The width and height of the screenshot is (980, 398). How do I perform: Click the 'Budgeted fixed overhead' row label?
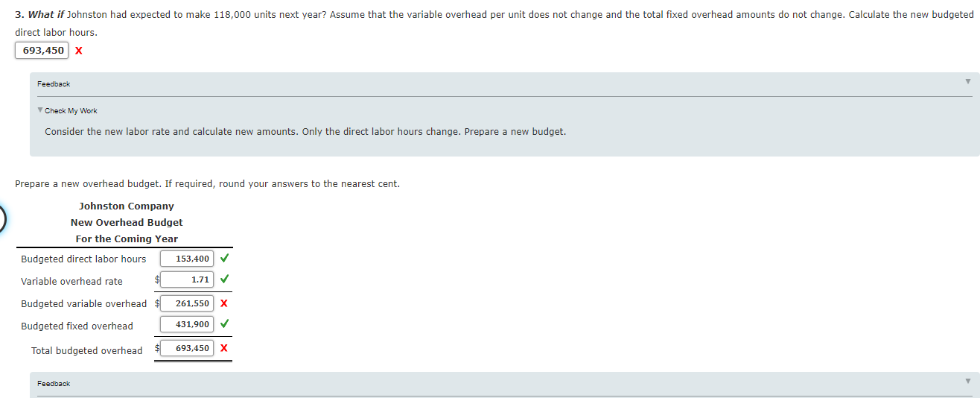coord(77,326)
